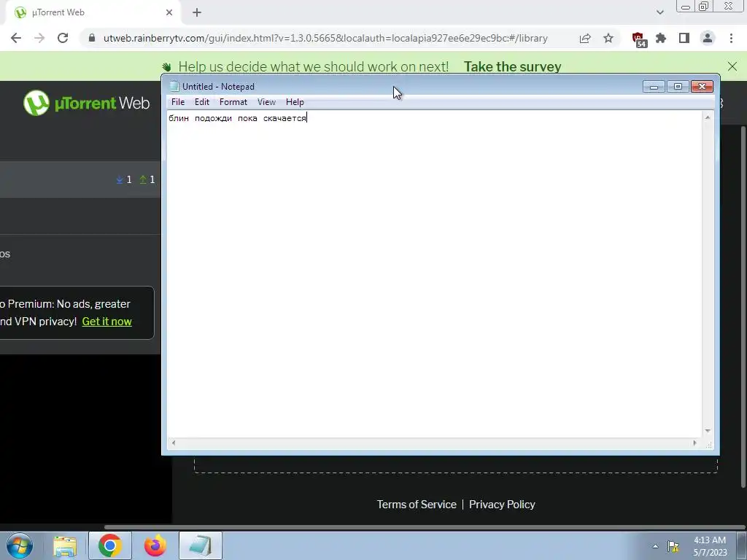Click the upload count indicator
747x560 pixels.
[147, 179]
